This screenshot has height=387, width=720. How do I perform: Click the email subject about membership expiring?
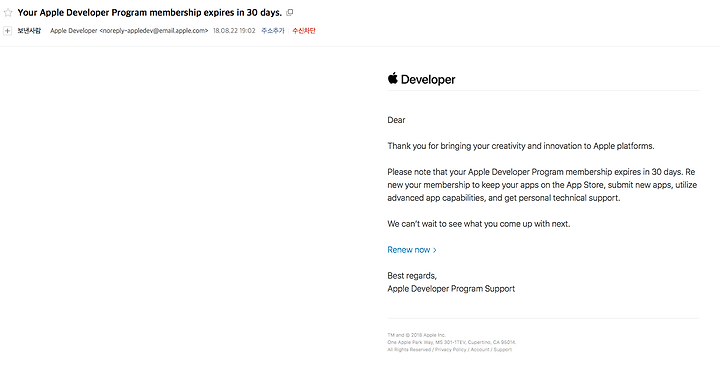(x=150, y=12)
